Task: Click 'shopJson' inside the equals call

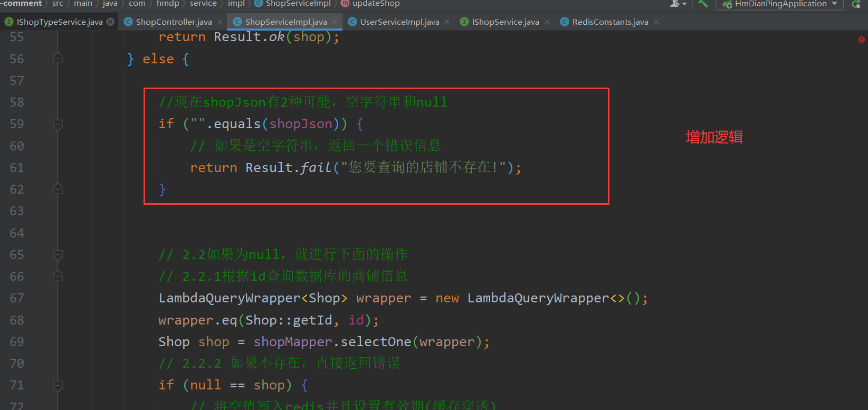Action: tap(301, 124)
